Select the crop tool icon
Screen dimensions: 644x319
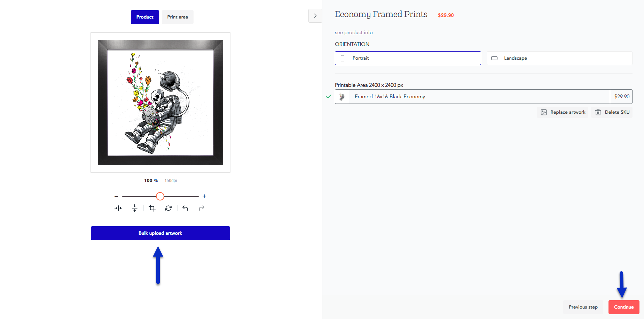(x=152, y=208)
